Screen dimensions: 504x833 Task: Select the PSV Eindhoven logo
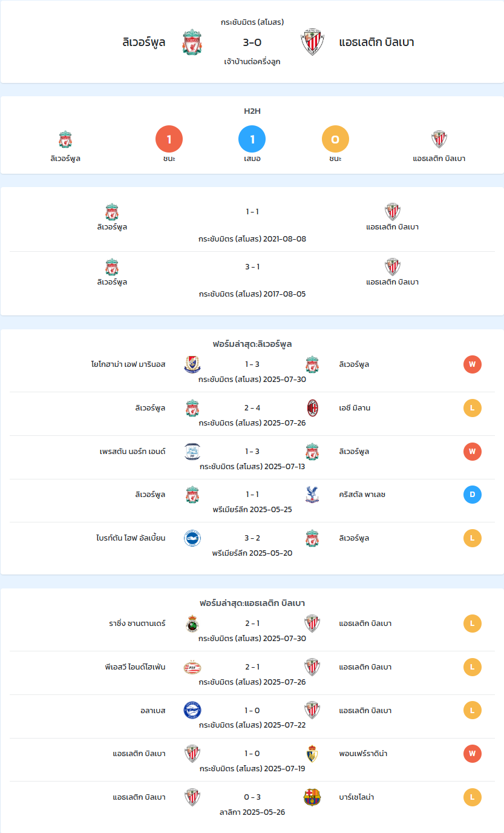pos(192,667)
